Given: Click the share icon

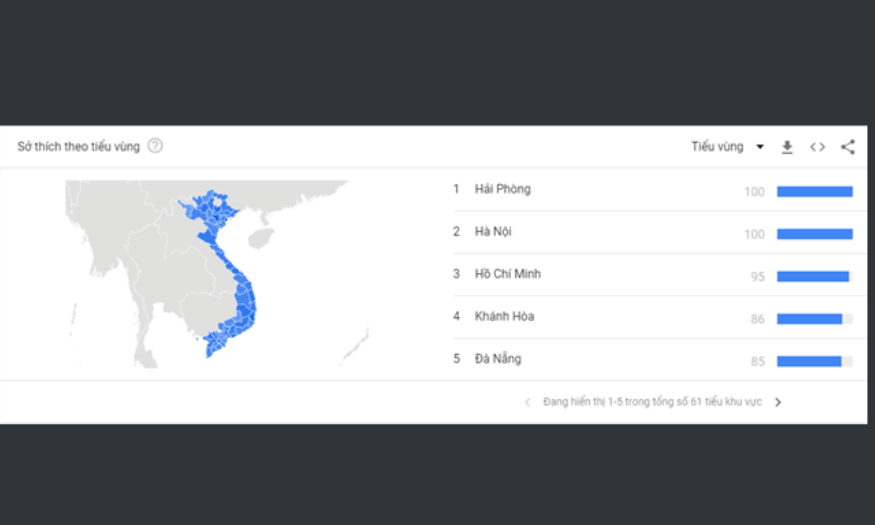Looking at the screenshot, I should click(x=848, y=147).
